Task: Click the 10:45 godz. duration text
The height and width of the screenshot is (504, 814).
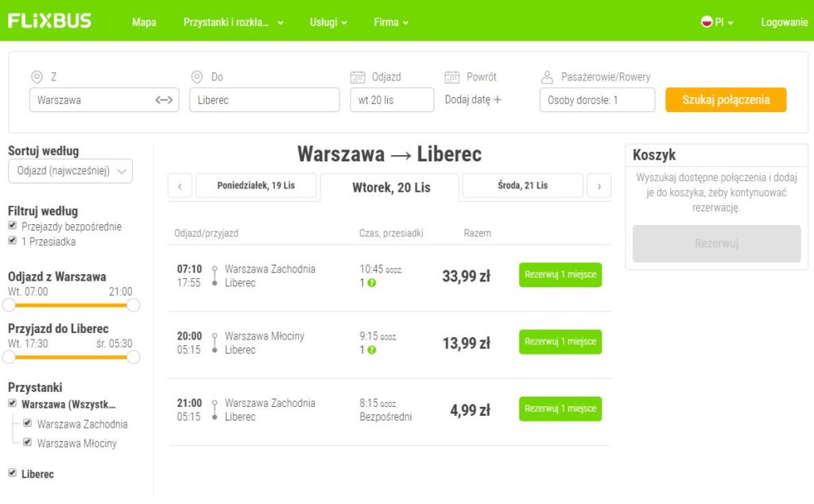Action: (x=381, y=269)
